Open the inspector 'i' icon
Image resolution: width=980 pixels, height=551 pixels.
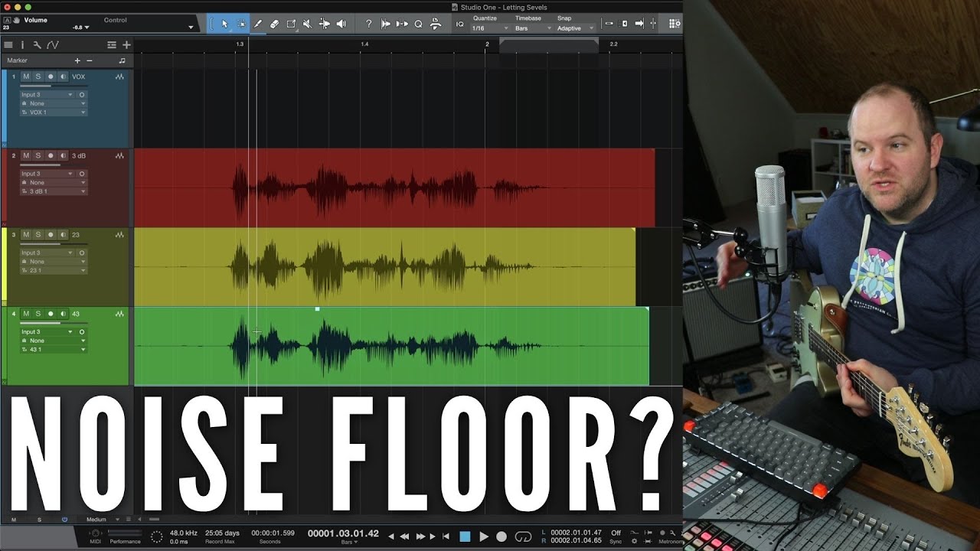click(22, 45)
